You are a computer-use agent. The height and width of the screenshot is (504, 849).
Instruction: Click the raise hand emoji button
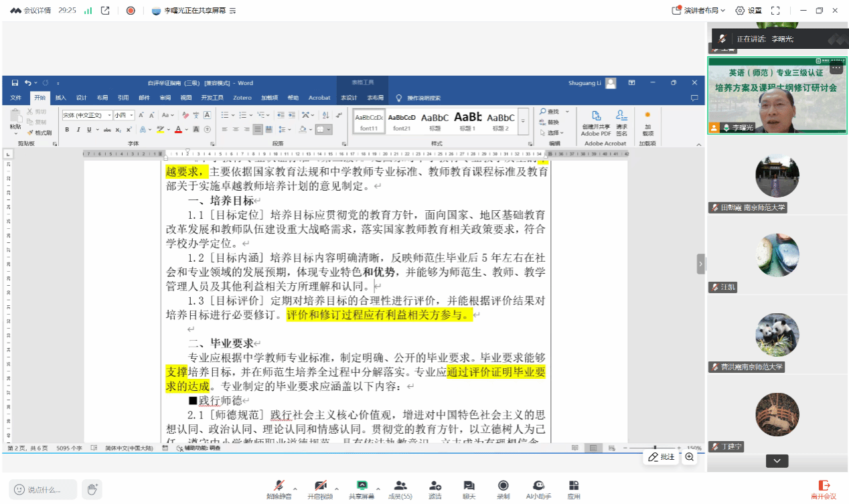(x=92, y=489)
